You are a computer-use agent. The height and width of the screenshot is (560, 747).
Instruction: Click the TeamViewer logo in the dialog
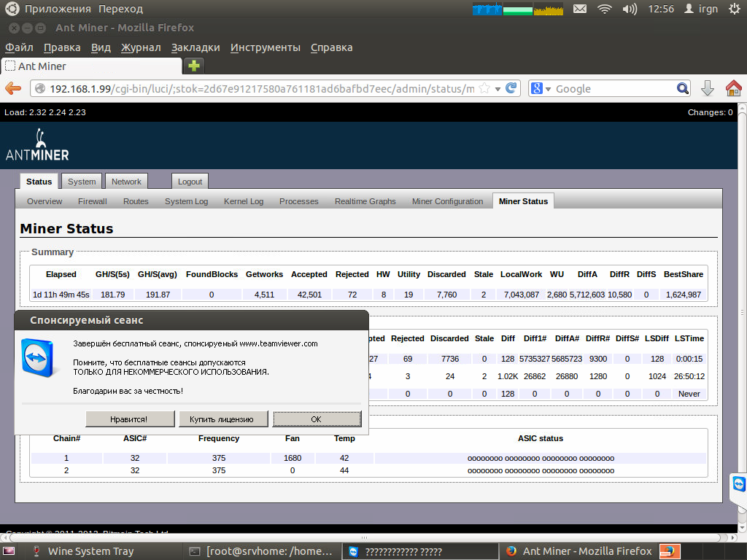[38, 357]
